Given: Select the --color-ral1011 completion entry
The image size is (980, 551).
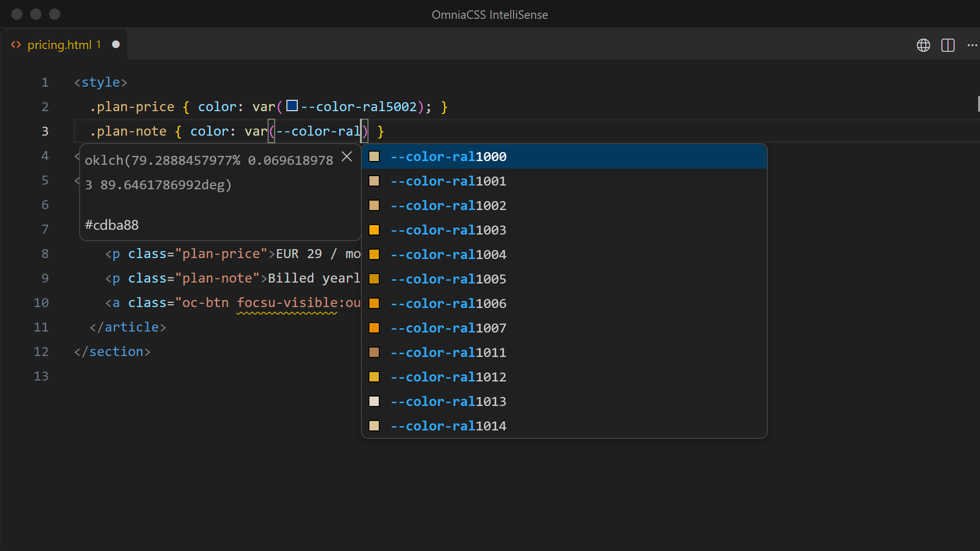Looking at the screenshot, I should pyautogui.click(x=564, y=352).
